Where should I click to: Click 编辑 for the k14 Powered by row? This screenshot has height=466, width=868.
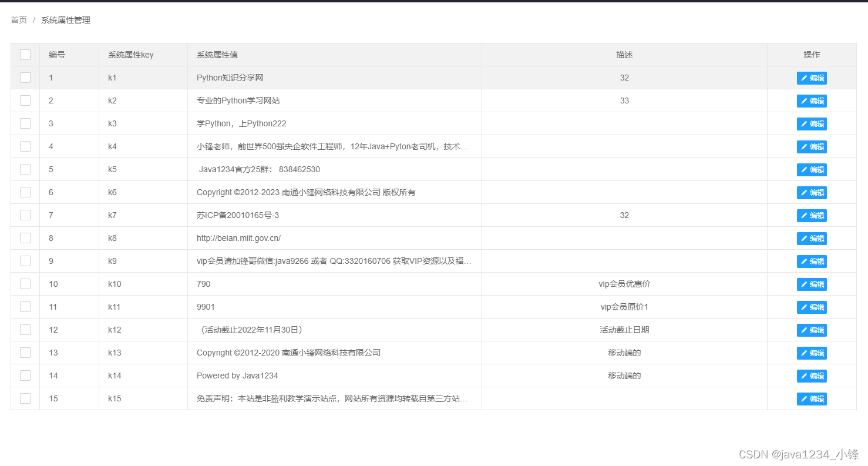(x=812, y=376)
